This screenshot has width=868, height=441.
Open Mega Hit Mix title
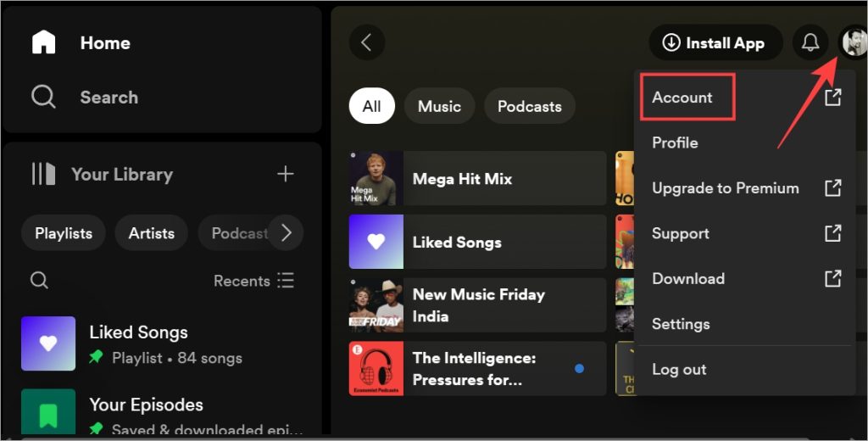(x=462, y=178)
